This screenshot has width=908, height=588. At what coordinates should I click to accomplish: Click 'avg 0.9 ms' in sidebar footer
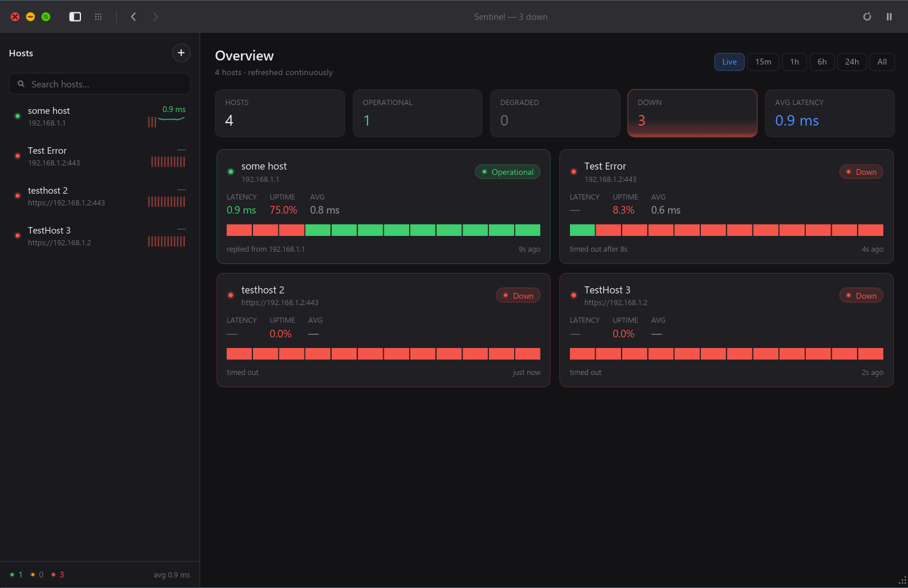tap(172, 575)
